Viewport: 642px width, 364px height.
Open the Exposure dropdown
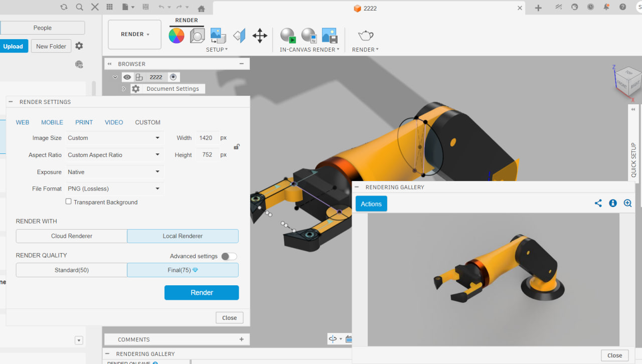[115, 172]
